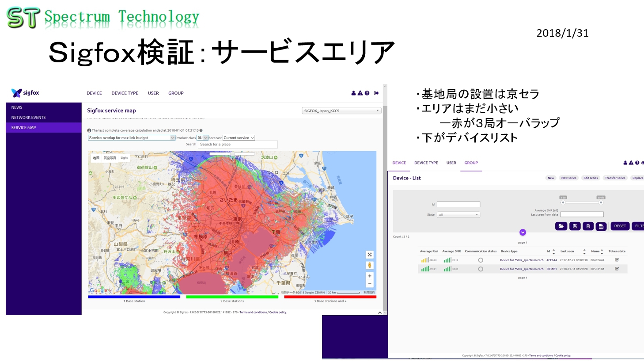
Task: Toggle token state checkbox for device 5031B1
Action: point(617,269)
